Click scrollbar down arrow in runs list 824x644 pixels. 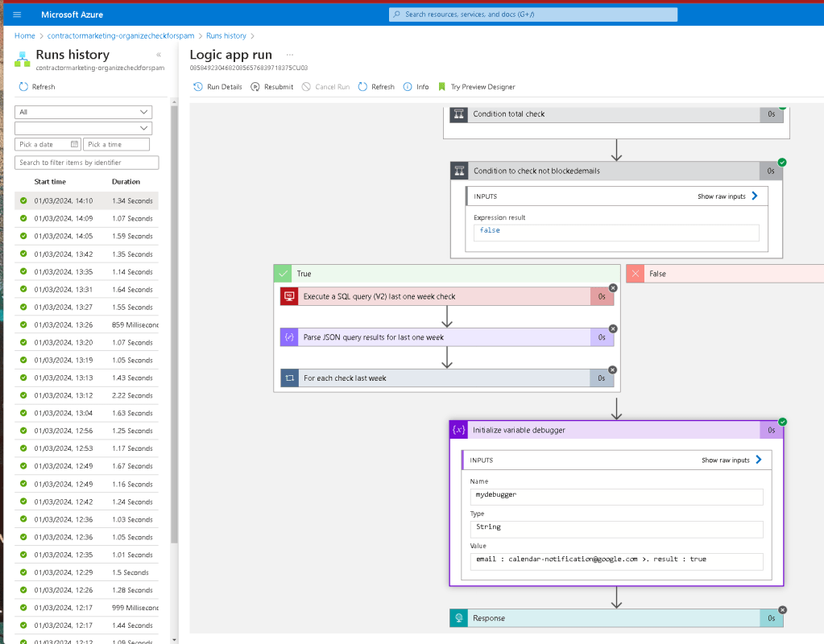[x=175, y=640]
